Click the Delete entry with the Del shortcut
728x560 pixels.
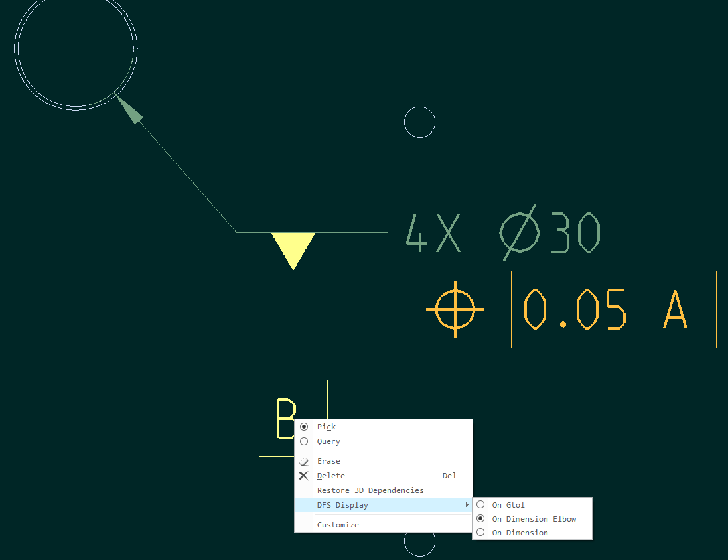click(x=330, y=476)
